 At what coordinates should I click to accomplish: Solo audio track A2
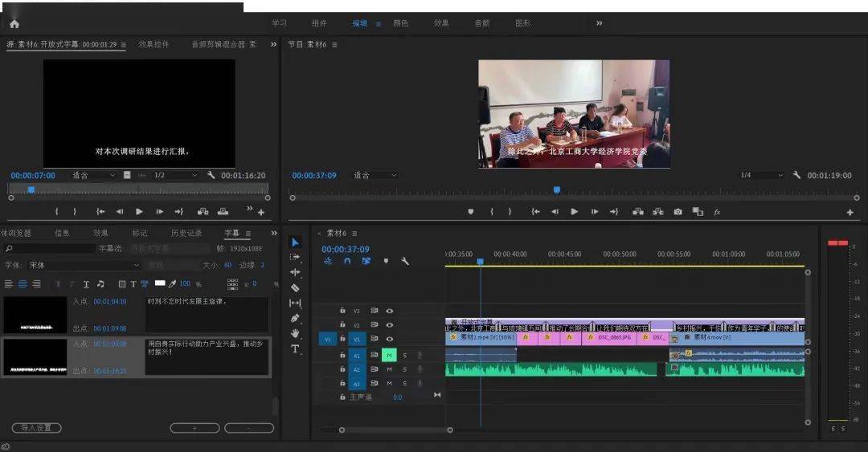tap(404, 369)
